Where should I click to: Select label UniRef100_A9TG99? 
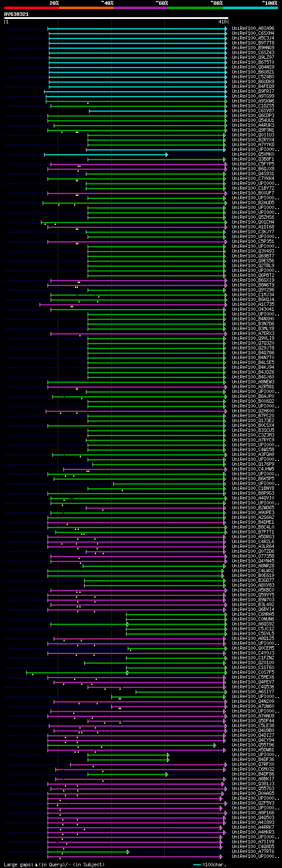[253, 96]
